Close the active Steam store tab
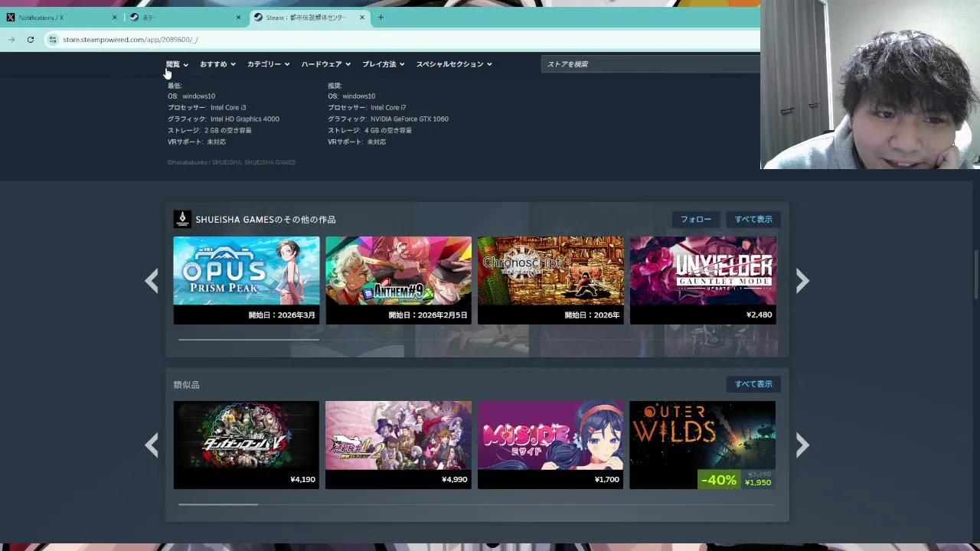980x551 pixels. [362, 18]
